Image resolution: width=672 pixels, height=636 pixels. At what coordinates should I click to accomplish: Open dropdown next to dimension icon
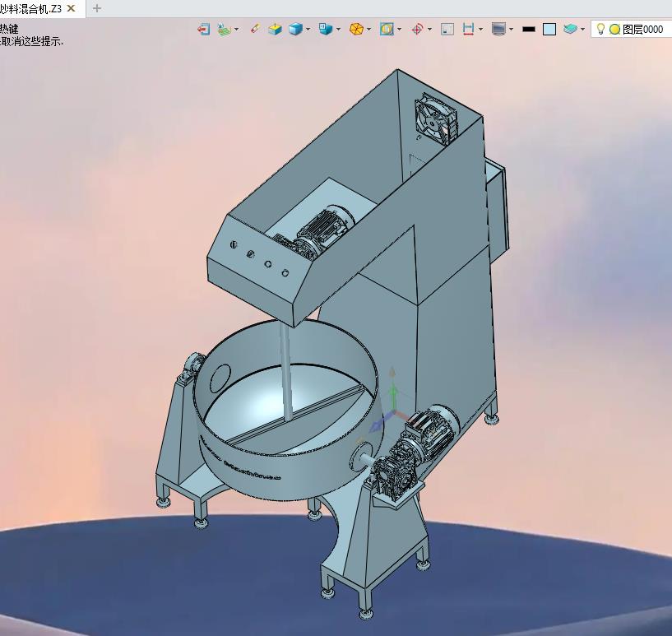pyautogui.click(x=480, y=29)
